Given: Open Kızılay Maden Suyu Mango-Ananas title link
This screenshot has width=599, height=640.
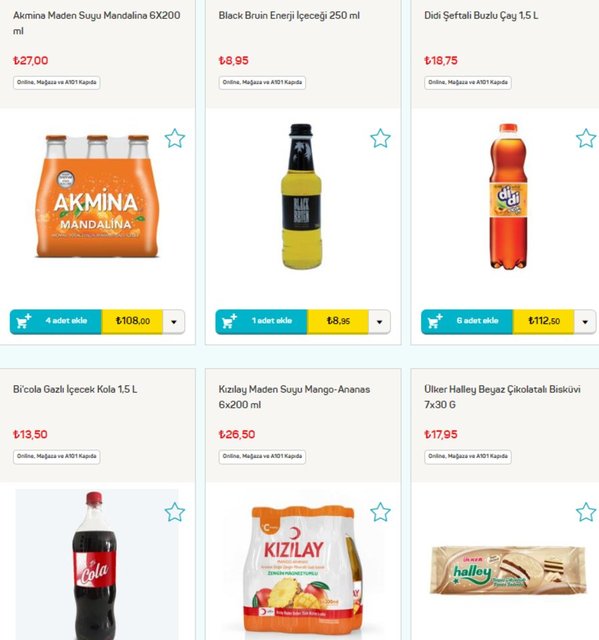Looking at the screenshot, I should tap(294, 397).
